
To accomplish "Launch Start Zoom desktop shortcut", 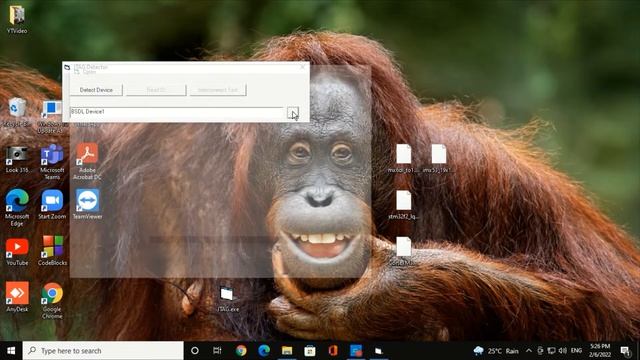I will [52, 205].
